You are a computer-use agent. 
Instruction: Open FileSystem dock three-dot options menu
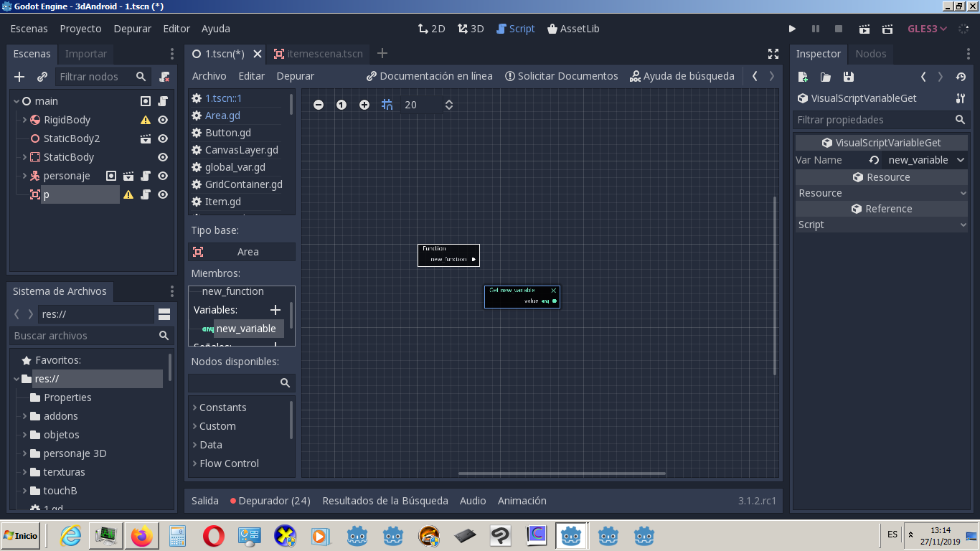(x=171, y=291)
